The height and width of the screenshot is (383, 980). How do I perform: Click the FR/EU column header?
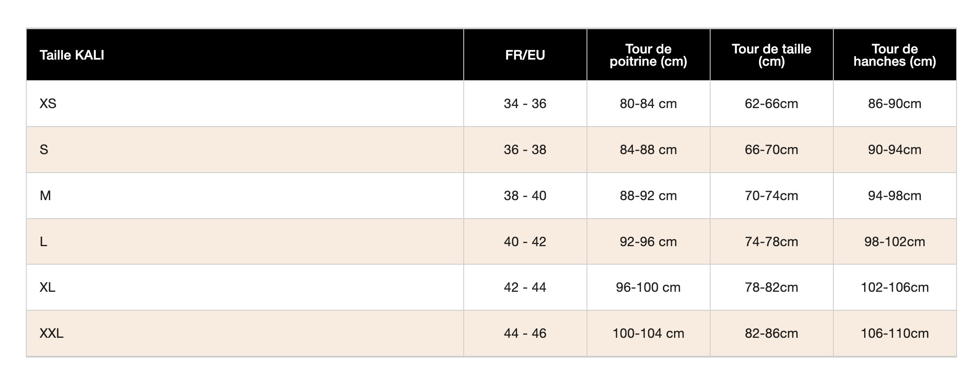coord(525,55)
